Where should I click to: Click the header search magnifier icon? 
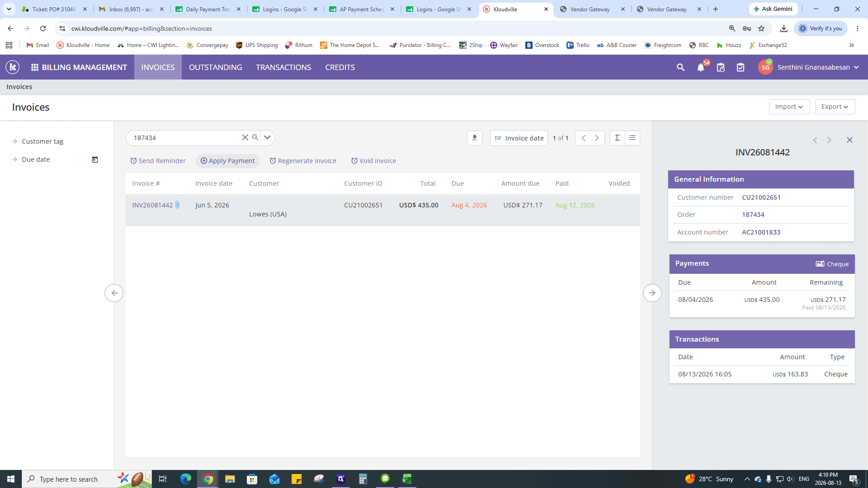click(680, 67)
